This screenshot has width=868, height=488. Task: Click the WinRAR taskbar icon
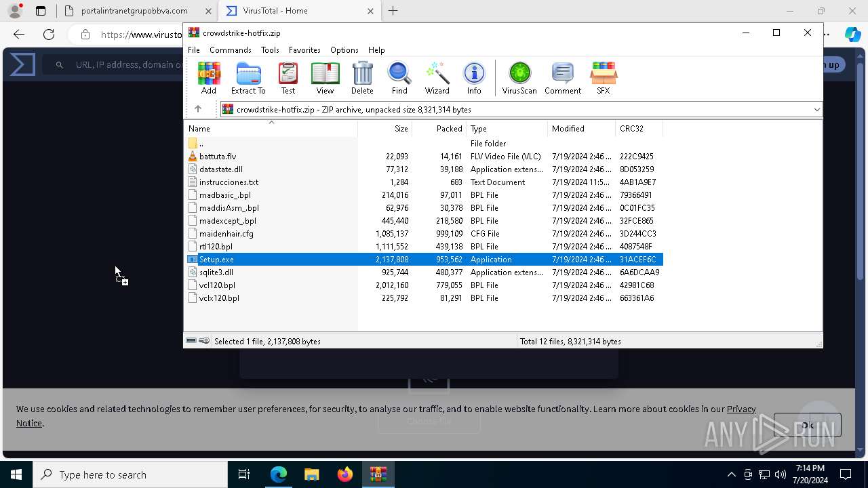(378, 474)
